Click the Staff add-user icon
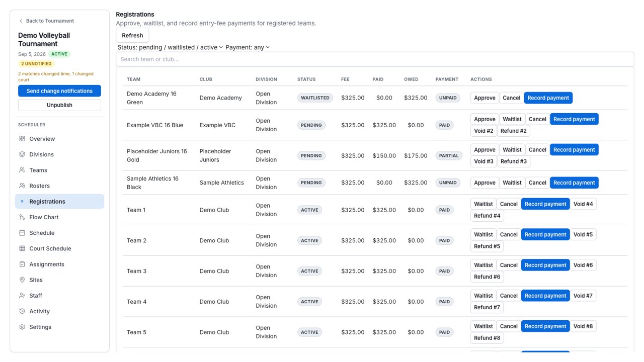The width and height of the screenshot is (644, 362). (x=22, y=295)
